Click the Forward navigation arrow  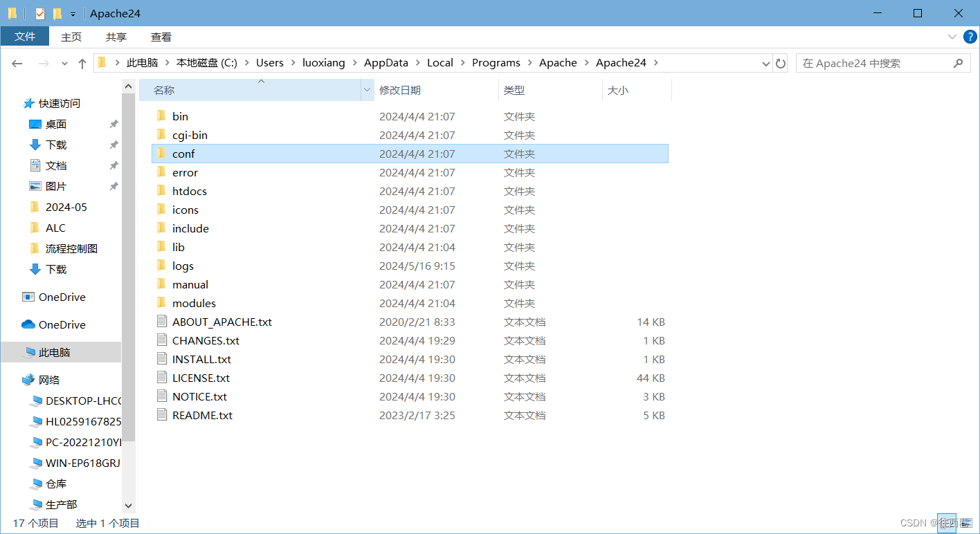click(44, 63)
